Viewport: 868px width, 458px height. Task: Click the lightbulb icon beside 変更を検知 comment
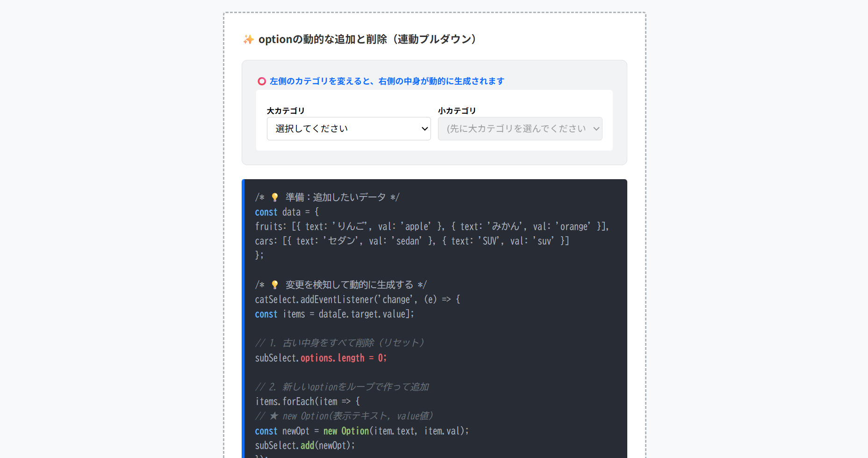pyautogui.click(x=274, y=284)
